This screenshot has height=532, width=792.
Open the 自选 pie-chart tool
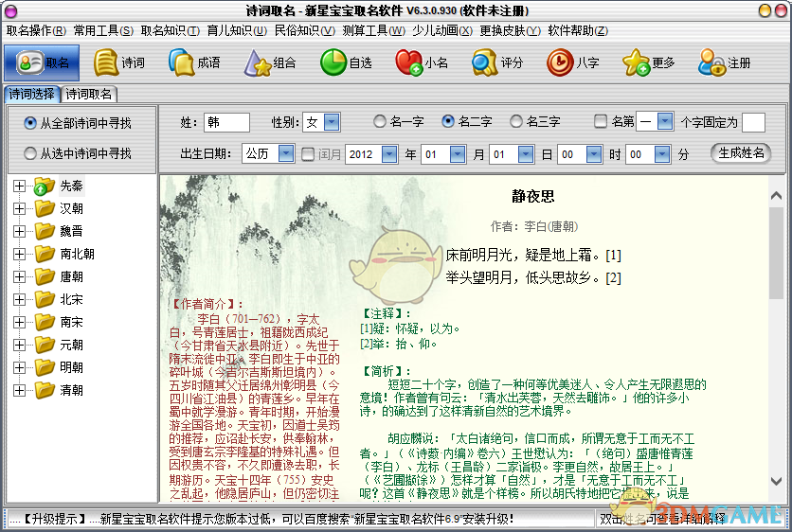click(346, 62)
